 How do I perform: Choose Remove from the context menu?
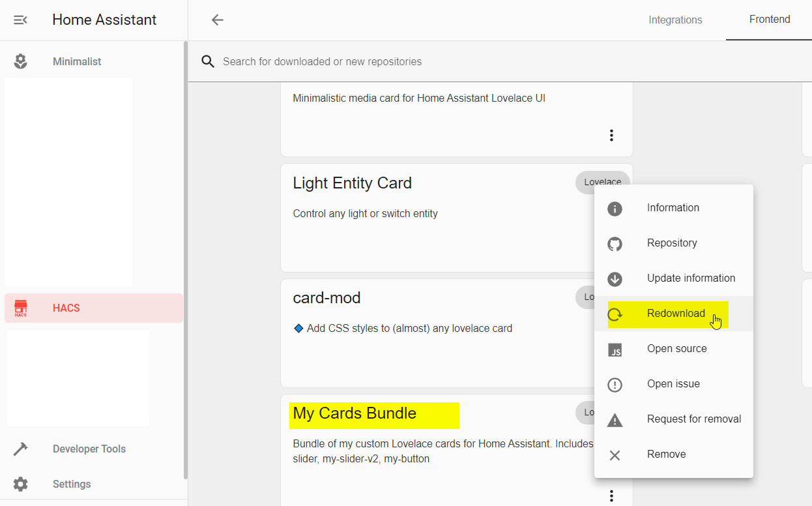[674, 454]
